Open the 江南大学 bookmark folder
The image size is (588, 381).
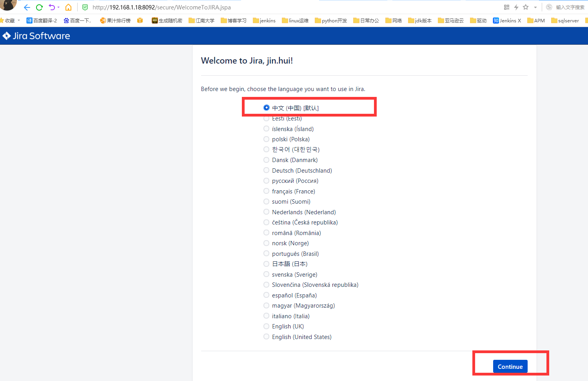(201, 20)
